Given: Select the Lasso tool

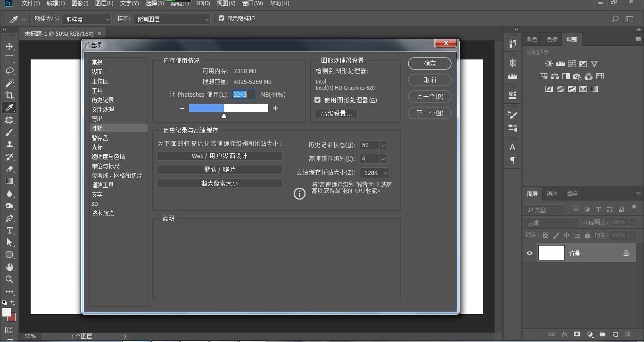Looking at the screenshot, I should pyautogui.click(x=9, y=71).
